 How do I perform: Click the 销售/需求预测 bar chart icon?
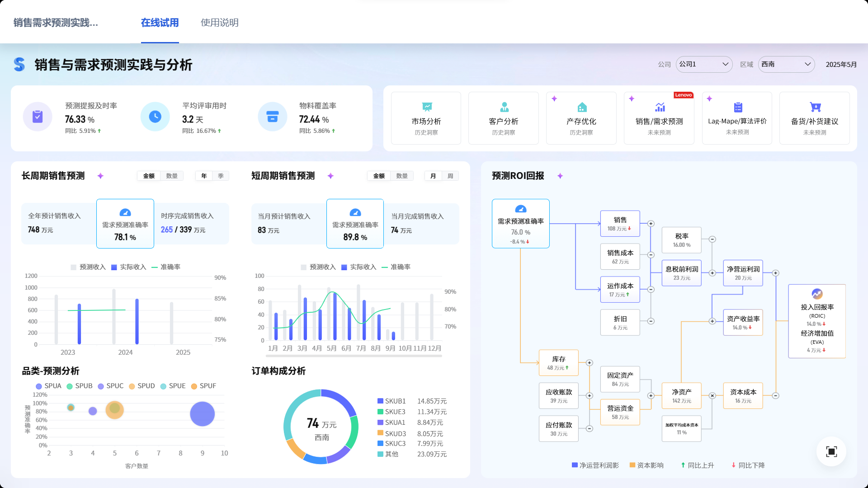click(x=660, y=107)
